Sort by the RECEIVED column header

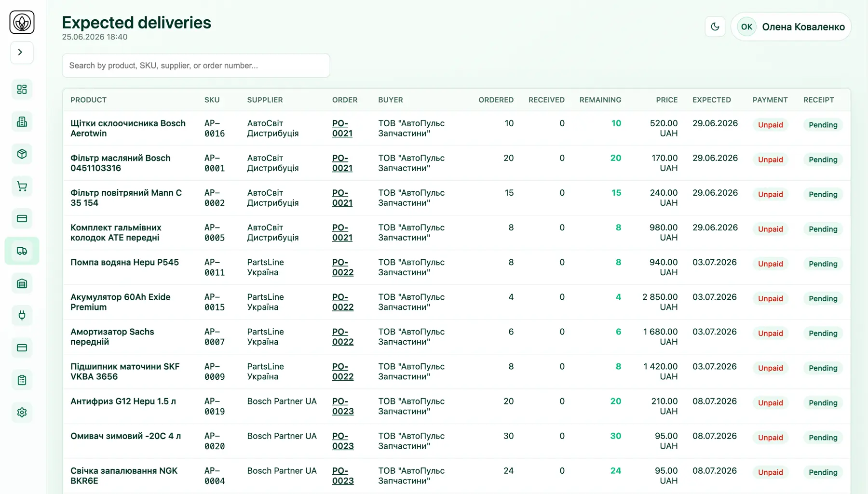click(546, 100)
